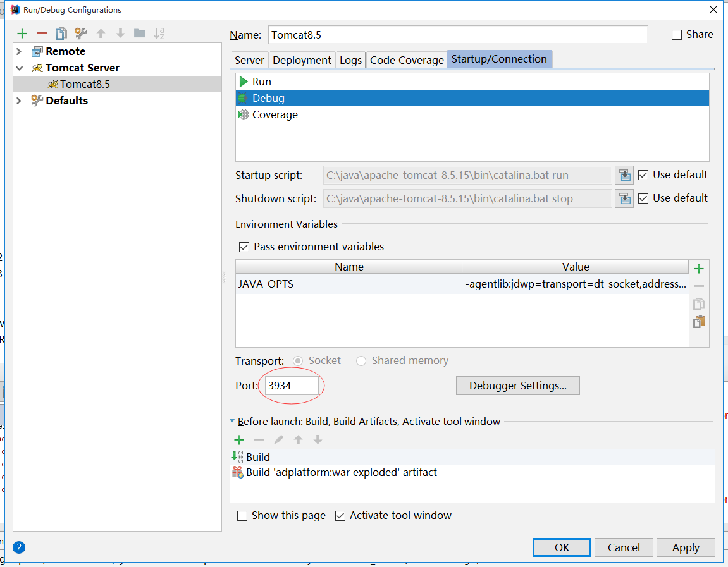Remove the selected configuration
Viewport: 728px width, 567px height.
(42, 34)
